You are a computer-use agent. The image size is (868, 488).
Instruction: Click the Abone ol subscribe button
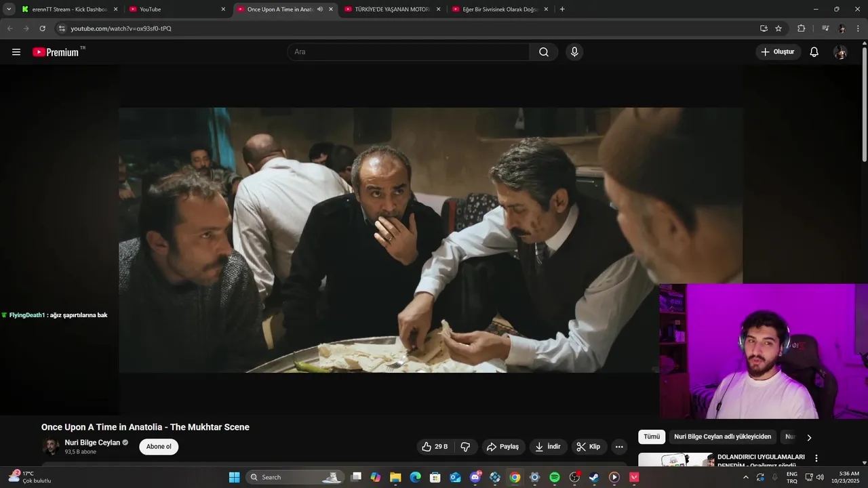coord(159,447)
